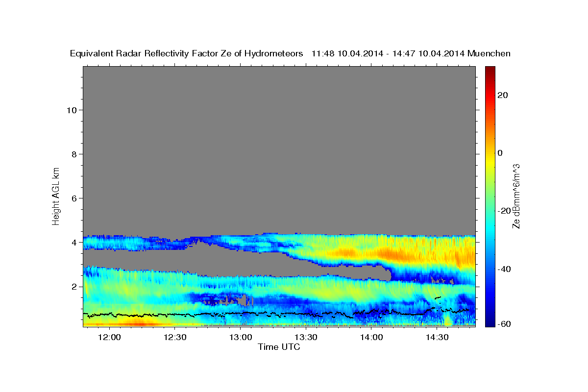Viewport: 588px width, 392px height.
Task: Click the 14:00 time tick label
Action: 371,338
